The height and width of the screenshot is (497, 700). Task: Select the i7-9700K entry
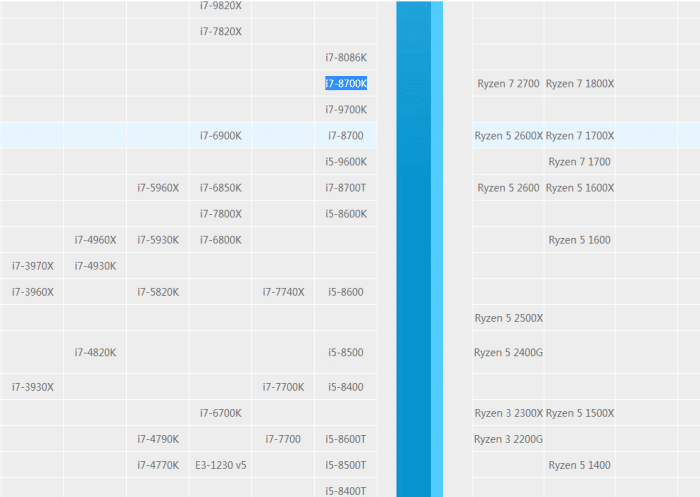(x=346, y=109)
